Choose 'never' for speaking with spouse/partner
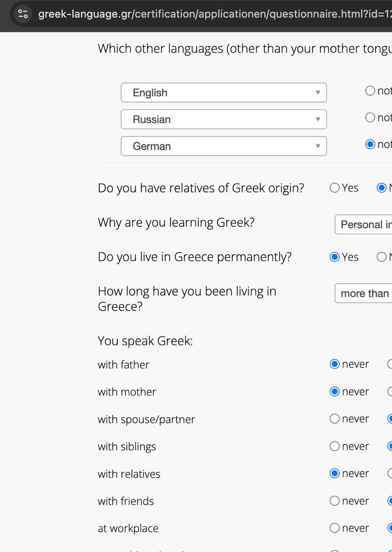This screenshot has width=392, height=552. [335, 419]
